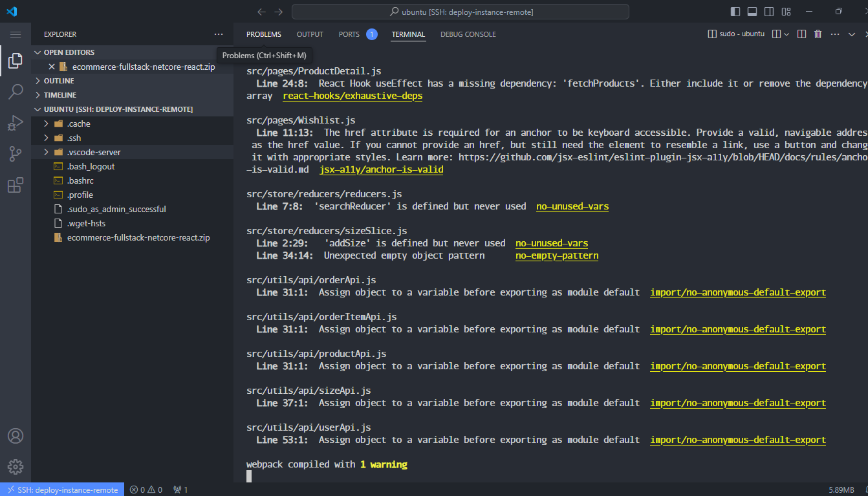Switch to the Problems tab

264,34
